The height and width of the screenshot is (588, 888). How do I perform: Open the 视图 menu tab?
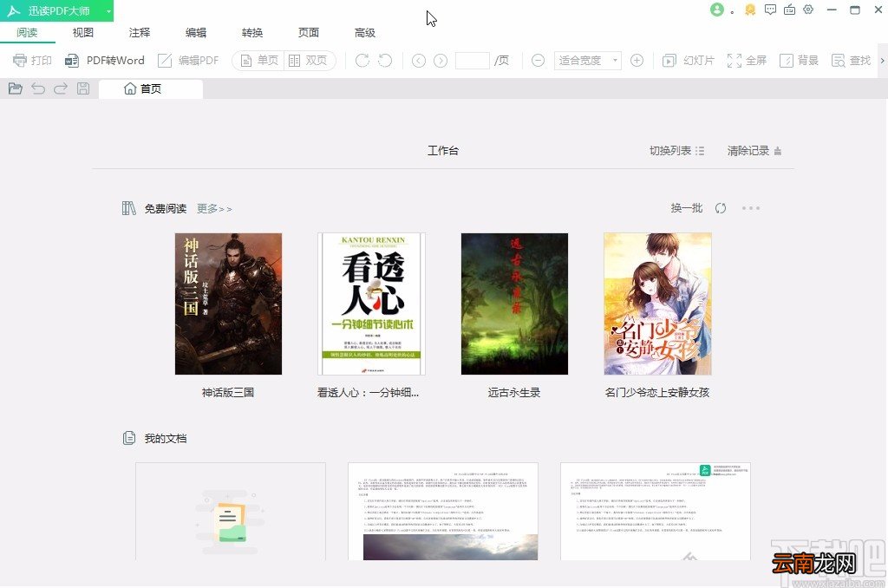click(82, 32)
